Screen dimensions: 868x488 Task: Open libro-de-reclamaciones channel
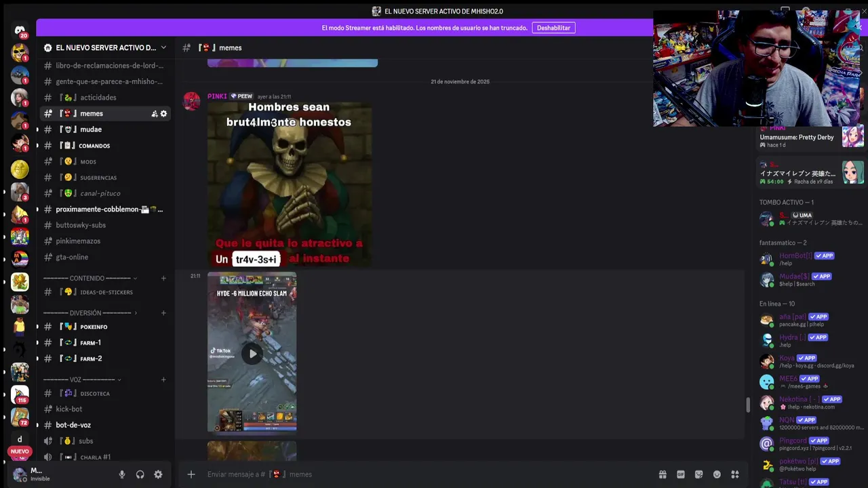(x=105, y=66)
